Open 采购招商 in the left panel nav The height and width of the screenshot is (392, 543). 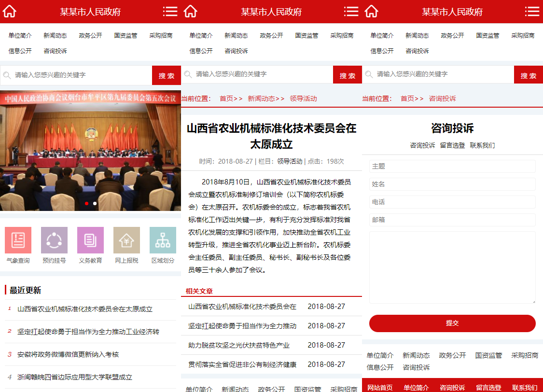161,35
